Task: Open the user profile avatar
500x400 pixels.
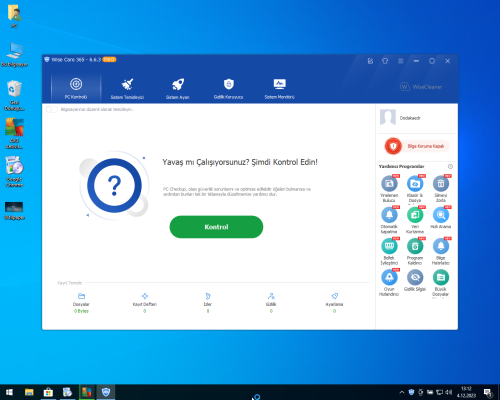Action: [388, 118]
